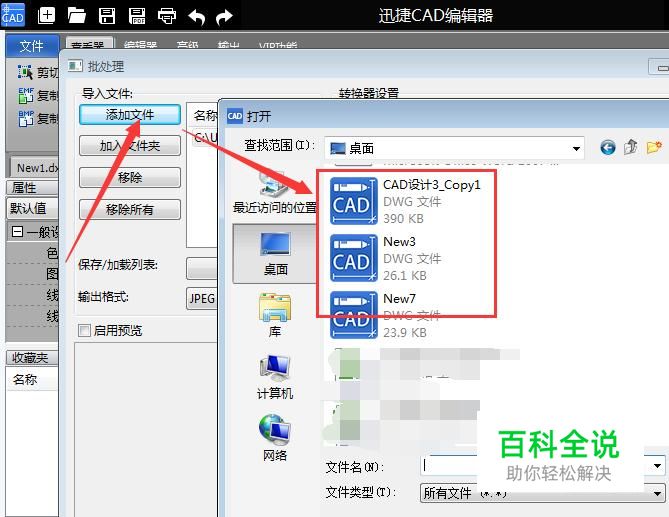Click the EMF copy icon
Screen dimensions: 669x517
coord(26,95)
